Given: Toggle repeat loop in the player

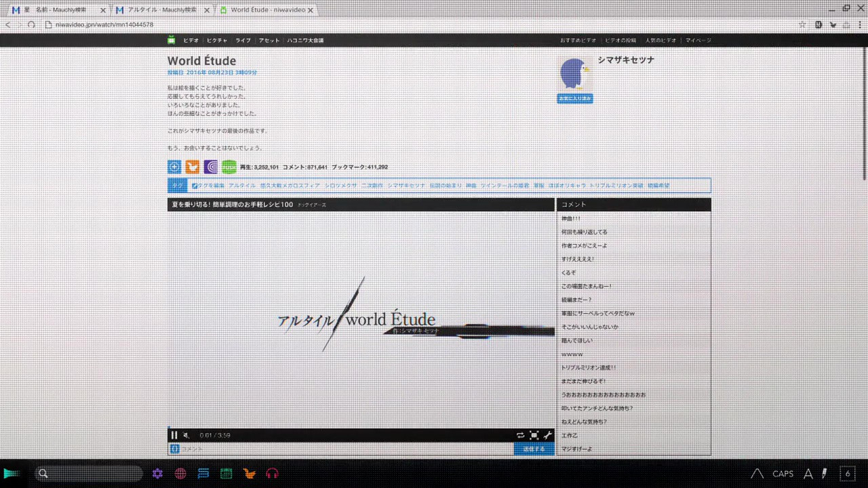Looking at the screenshot, I should [x=520, y=435].
